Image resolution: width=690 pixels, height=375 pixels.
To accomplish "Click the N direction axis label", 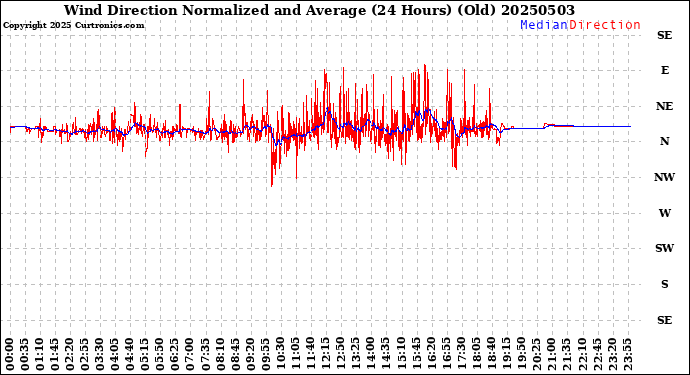I will 664,141.
